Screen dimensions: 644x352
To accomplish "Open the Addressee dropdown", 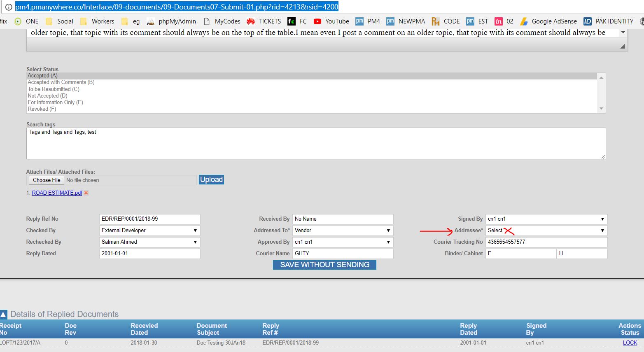I will point(546,231).
